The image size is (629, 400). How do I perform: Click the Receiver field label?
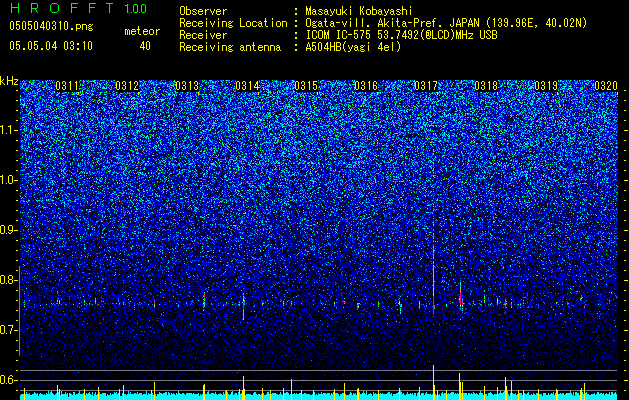(x=203, y=35)
